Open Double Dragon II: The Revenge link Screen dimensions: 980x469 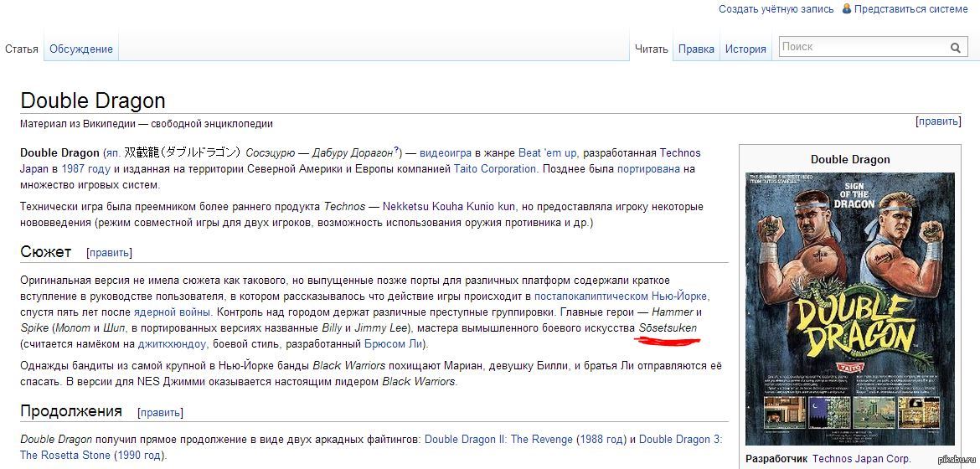498,440
